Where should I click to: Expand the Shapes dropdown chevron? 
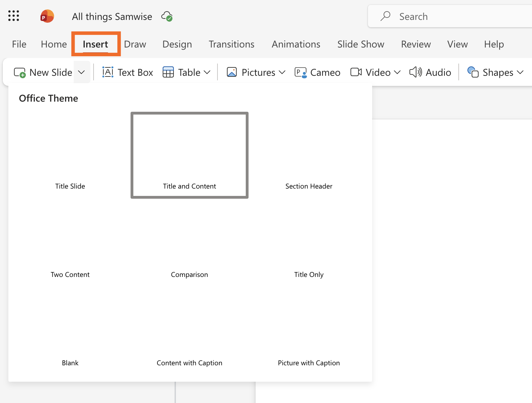tap(520, 72)
